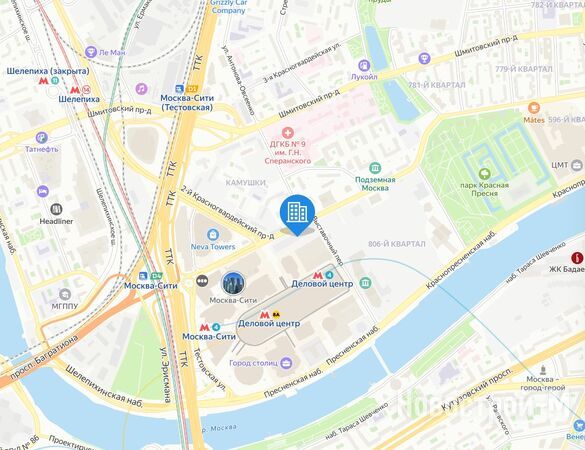Select the Headliner building icon
Image resolution: width=585 pixels, height=450 pixels.
(56, 209)
